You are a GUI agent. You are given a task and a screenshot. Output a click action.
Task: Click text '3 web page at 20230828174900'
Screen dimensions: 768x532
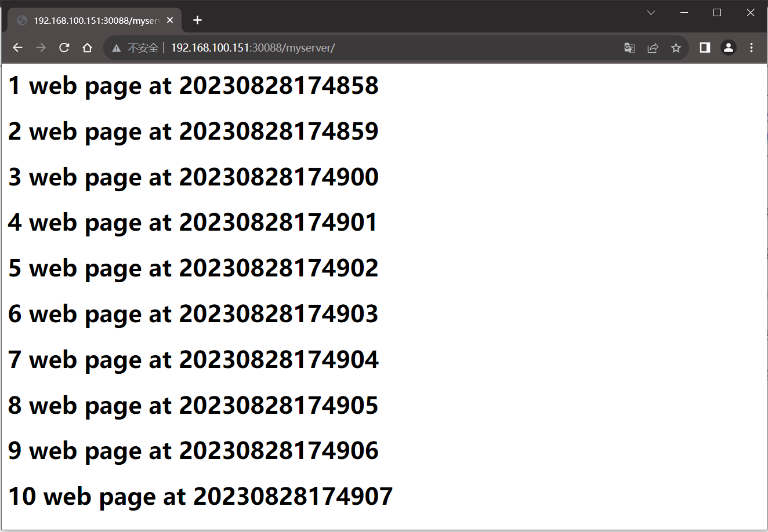tap(193, 178)
